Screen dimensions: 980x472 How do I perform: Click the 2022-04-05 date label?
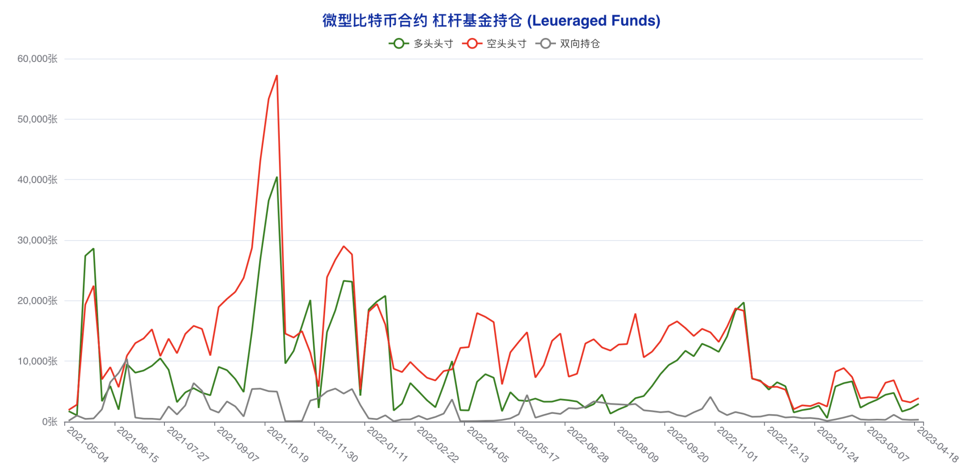(488, 445)
